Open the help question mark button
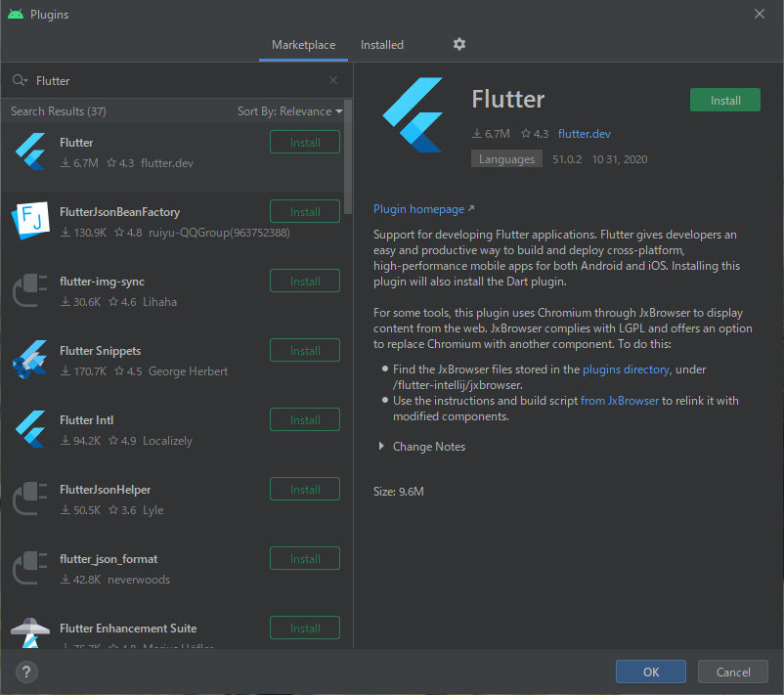The width and height of the screenshot is (784, 695). click(26, 672)
